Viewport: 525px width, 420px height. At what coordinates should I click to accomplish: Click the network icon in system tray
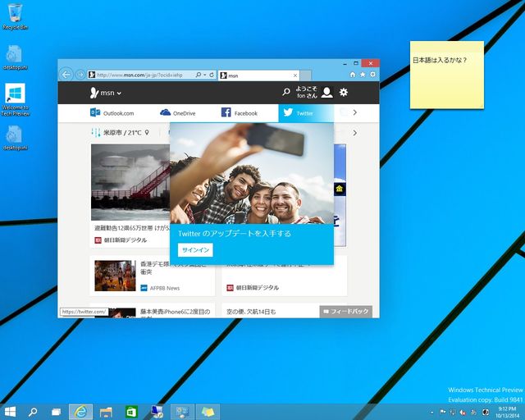click(453, 412)
